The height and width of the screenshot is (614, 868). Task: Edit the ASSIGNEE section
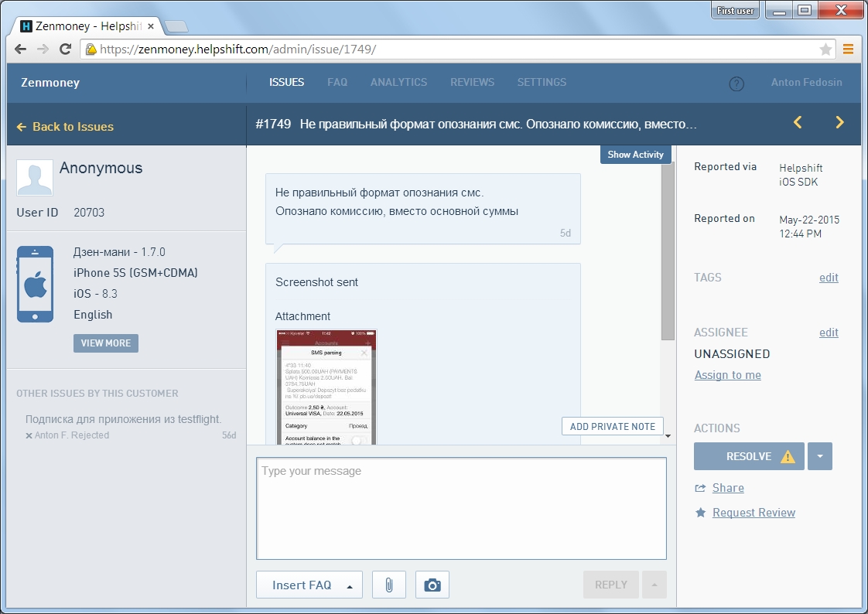click(x=829, y=333)
